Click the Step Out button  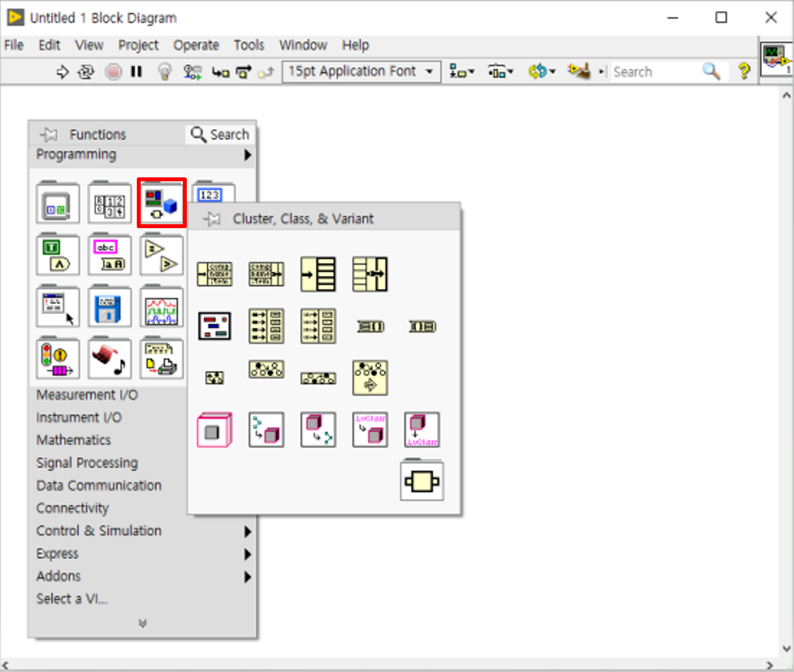click(x=266, y=73)
